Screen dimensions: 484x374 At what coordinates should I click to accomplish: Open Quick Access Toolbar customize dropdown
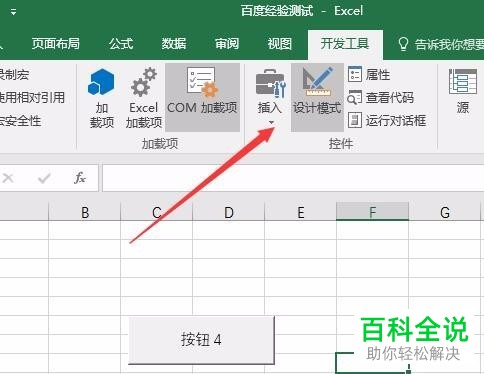pyautogui.click(x=13, y=12)
